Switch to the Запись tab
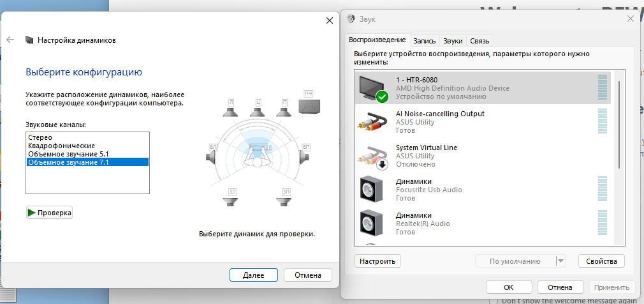644x304 pixels. [x=424, y=40]
